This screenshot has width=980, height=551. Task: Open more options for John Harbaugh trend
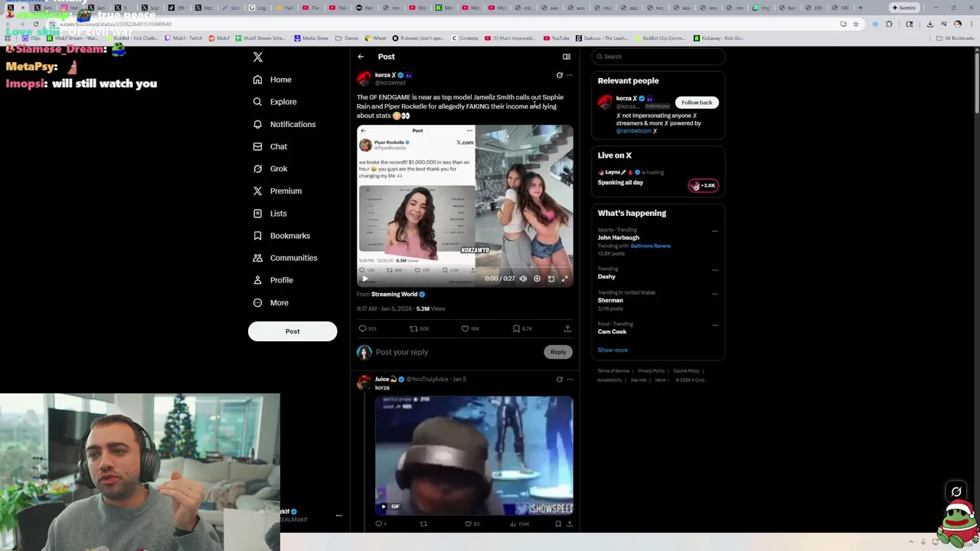point(715,231)
